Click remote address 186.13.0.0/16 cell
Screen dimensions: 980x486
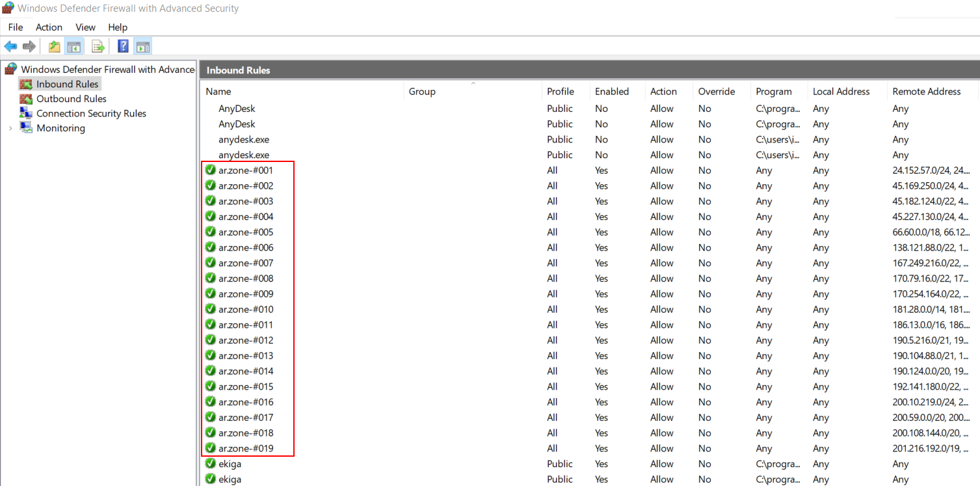(x=931, y=325)
